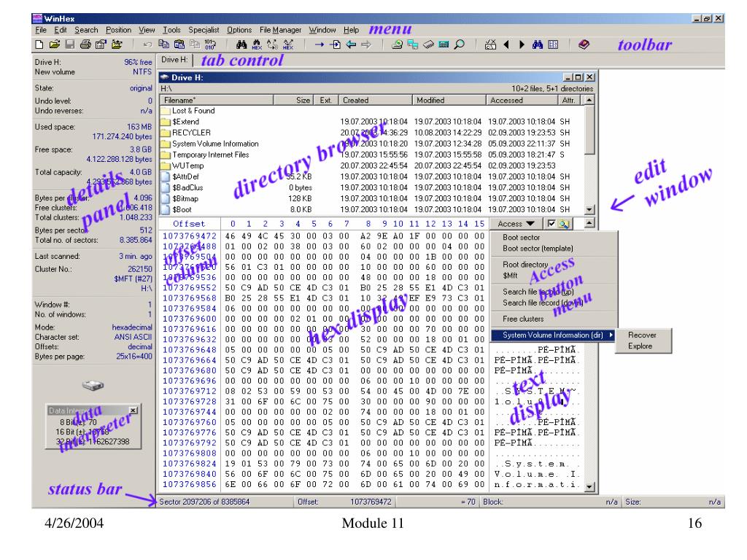Click the Go To Offset arrow icon
This screenshot has height=560, width=747.
[320, 44]
